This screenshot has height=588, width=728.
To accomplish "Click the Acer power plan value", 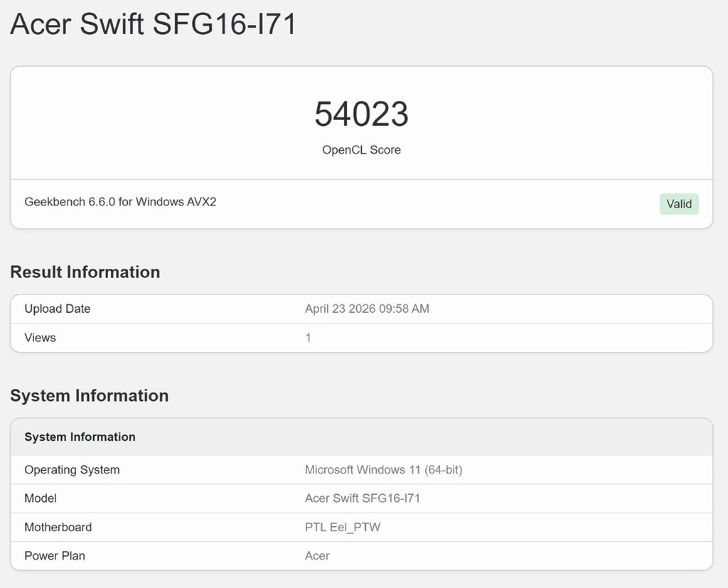I will coord(317,555).
